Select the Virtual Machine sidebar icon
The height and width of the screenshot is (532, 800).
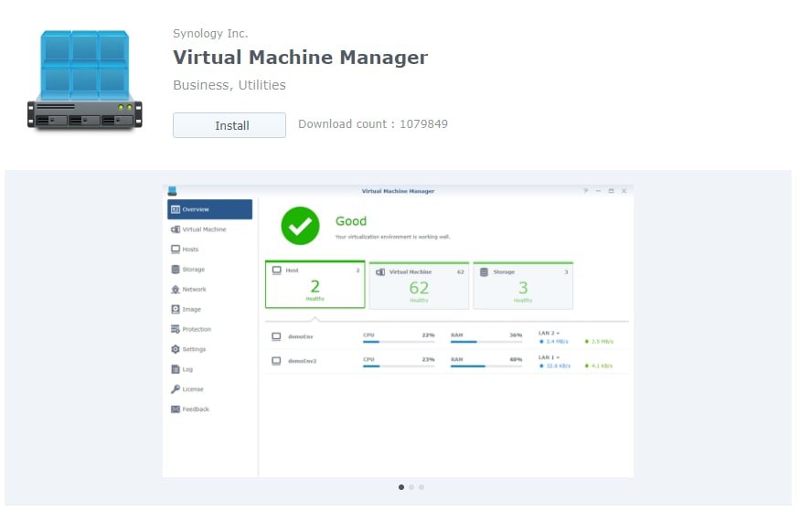(176, 229)
